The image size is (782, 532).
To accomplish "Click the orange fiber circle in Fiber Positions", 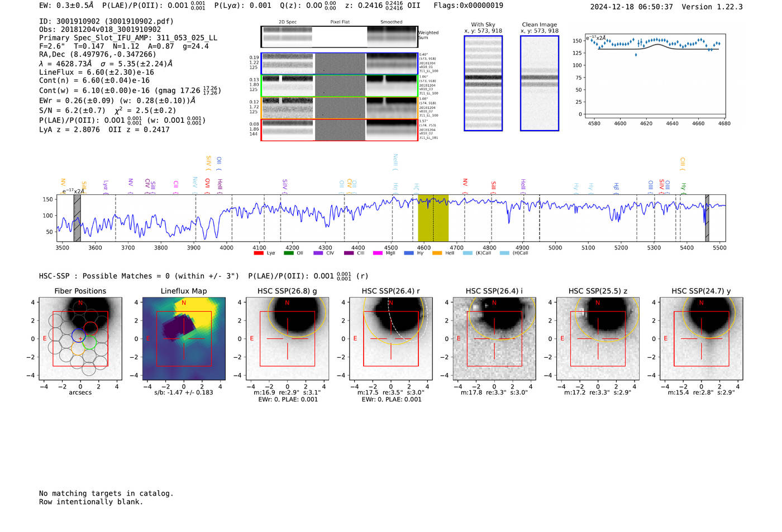I will (79, 351).
